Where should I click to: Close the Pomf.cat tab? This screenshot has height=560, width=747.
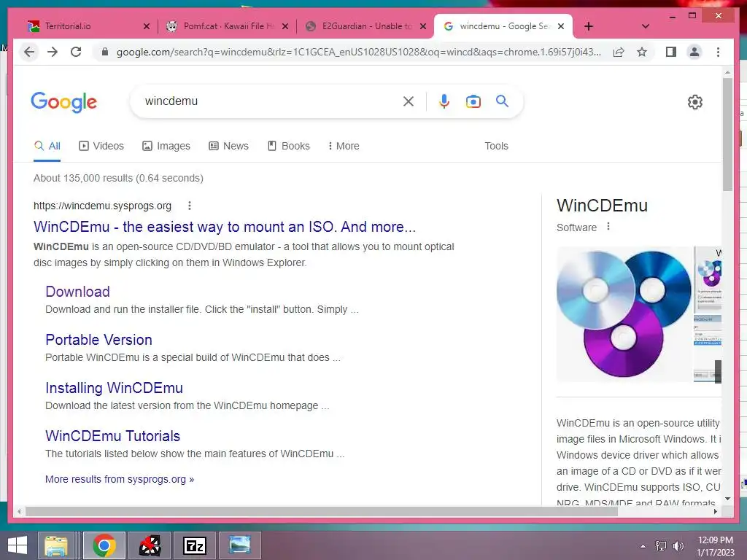point(285,26)
